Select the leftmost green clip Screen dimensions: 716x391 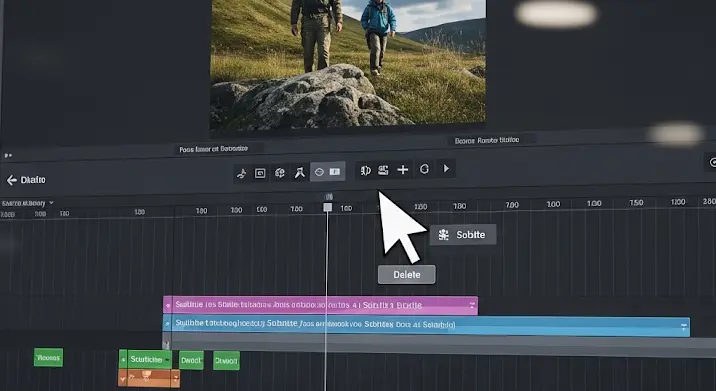(x=48, y=358)
